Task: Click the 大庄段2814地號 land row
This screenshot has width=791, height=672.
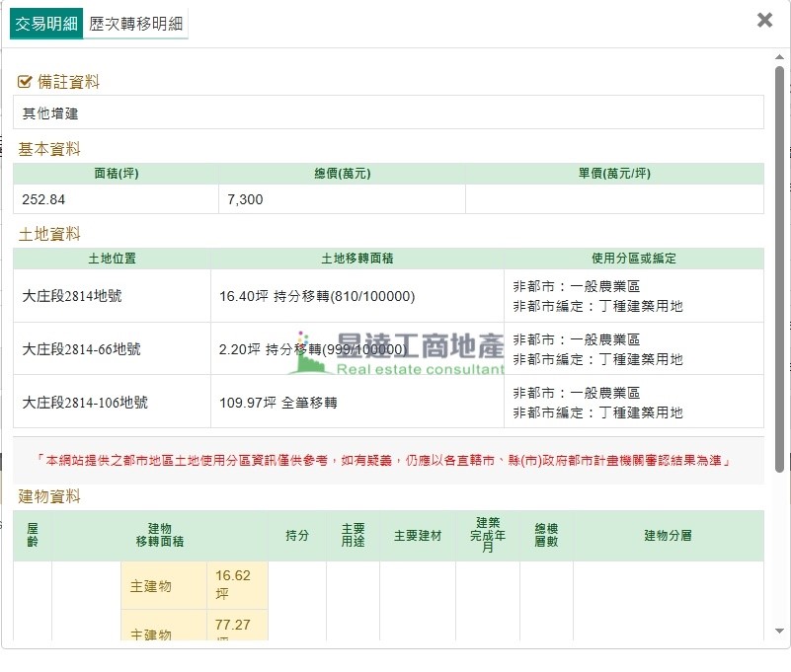Action: pyautogui.click(x=112, y=296)
